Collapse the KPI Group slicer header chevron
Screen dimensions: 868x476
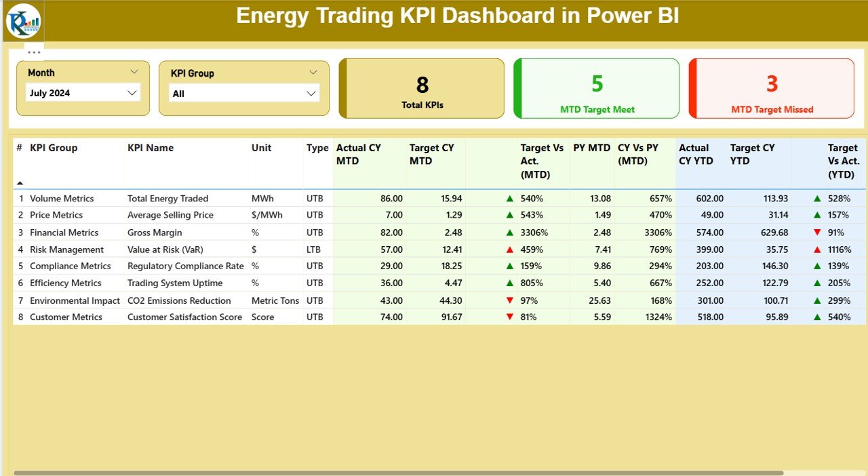[313, 73]
